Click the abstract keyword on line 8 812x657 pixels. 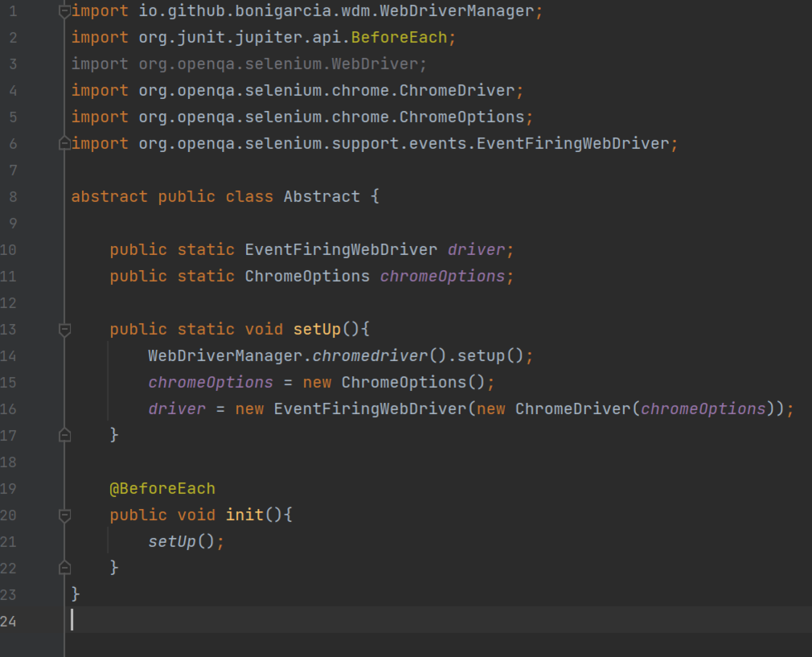tap(109, 196)
